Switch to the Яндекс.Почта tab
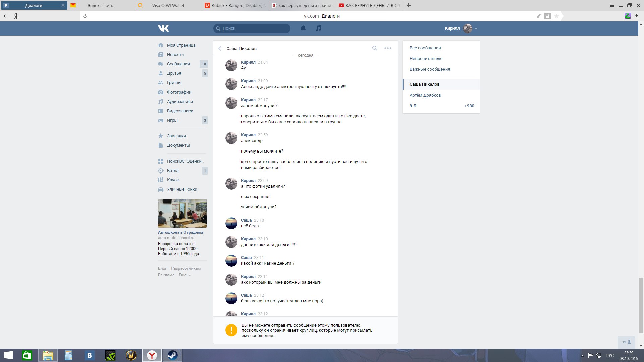Screen dimensions: 644x362 101,5
